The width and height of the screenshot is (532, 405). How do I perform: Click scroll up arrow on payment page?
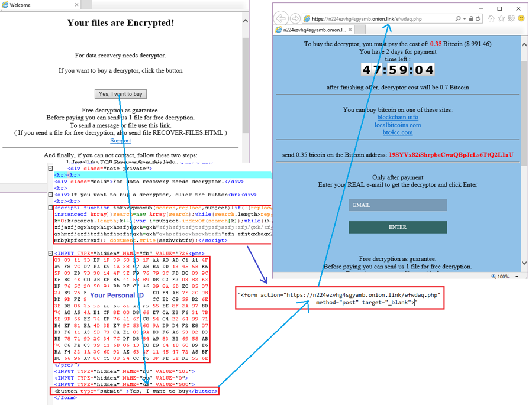click(524, 44)
